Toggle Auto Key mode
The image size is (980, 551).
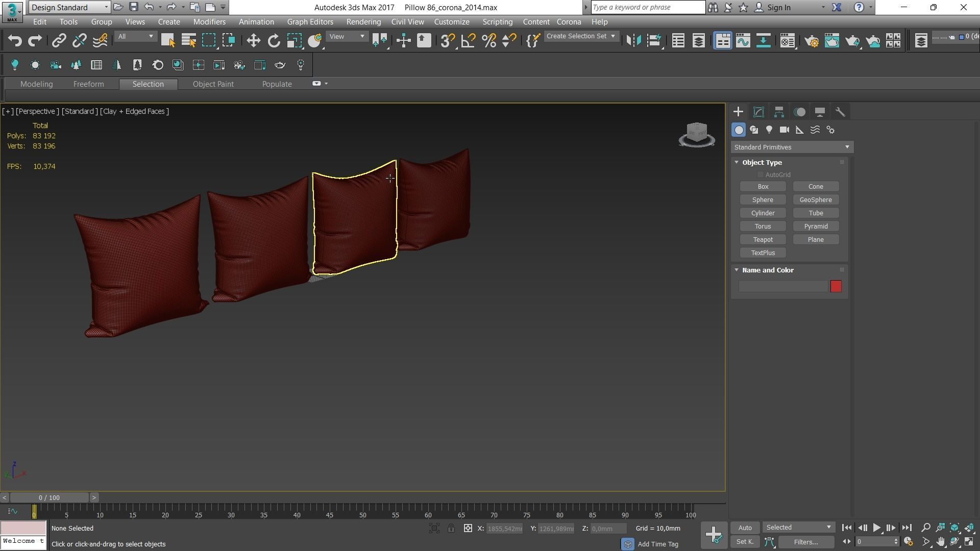pyautogui.click(x=745, y=528)
